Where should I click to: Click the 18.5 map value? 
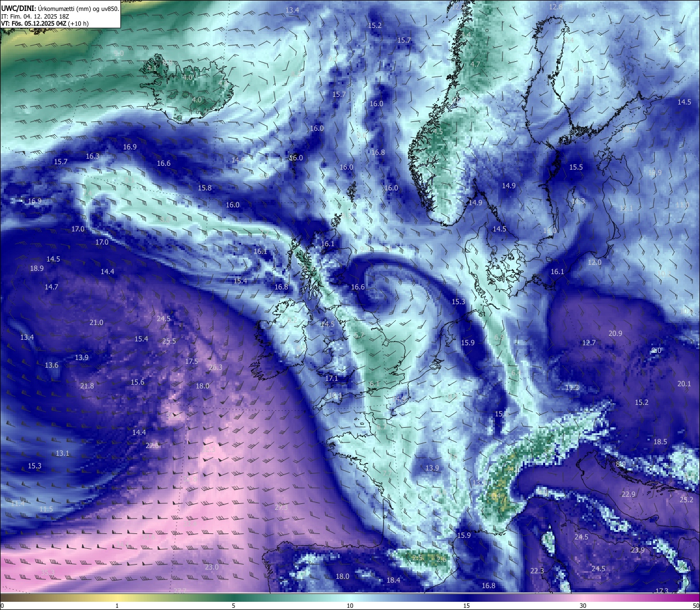pos(660,441)
